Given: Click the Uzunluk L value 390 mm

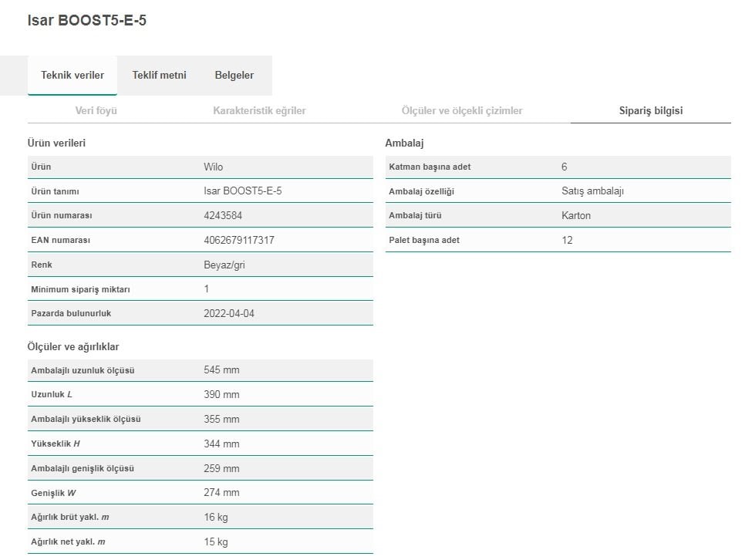Looking at the screenshot, I should pos(221,395).
